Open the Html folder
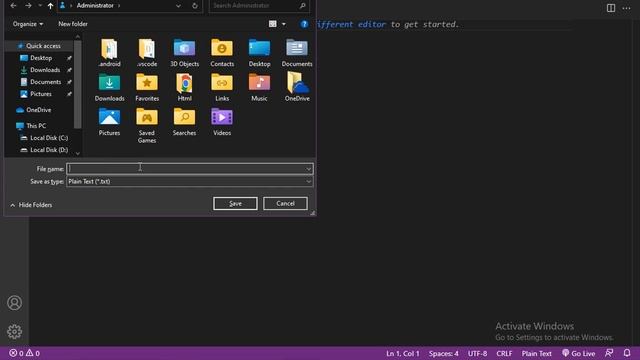 [184, 87]
